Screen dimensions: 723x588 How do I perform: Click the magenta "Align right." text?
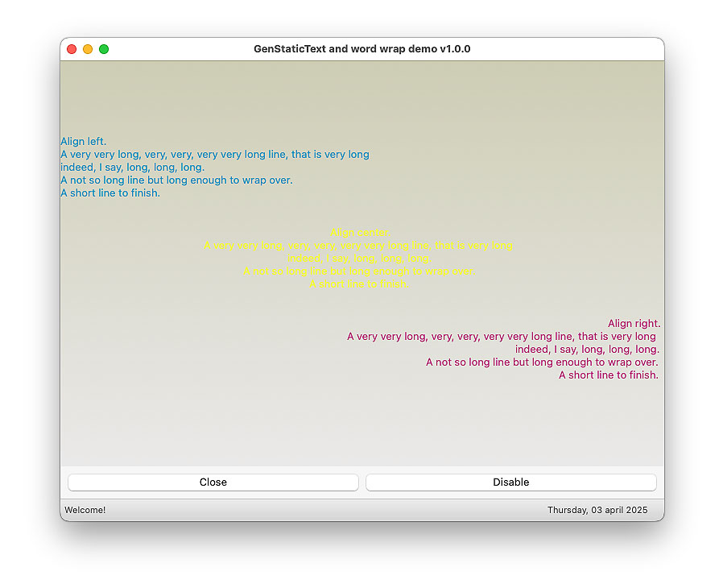[x=634, y=324]
